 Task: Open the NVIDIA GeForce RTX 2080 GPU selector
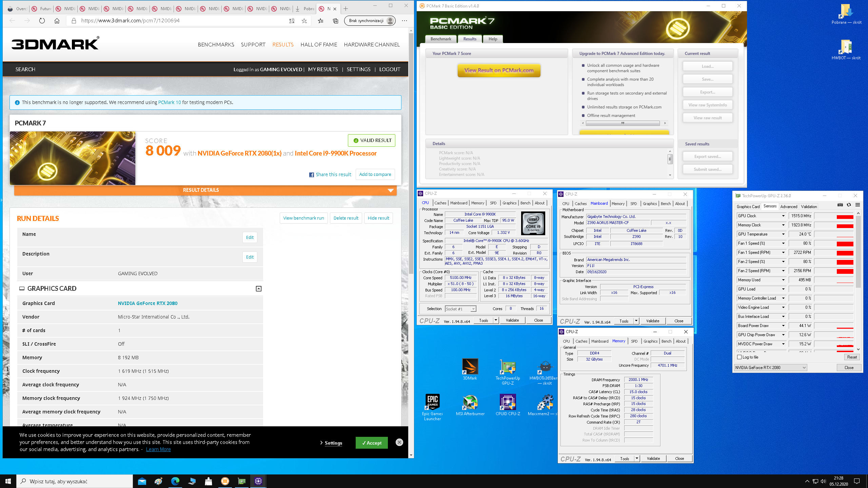770,368
